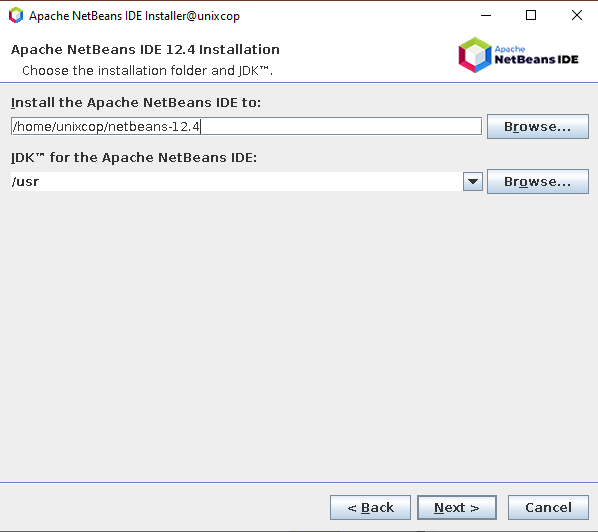The width and height of the screenshot is (598, 532).
Task: Click the 'Choose the installation folder and JDK' subtitle
Action: coord(148,71)
